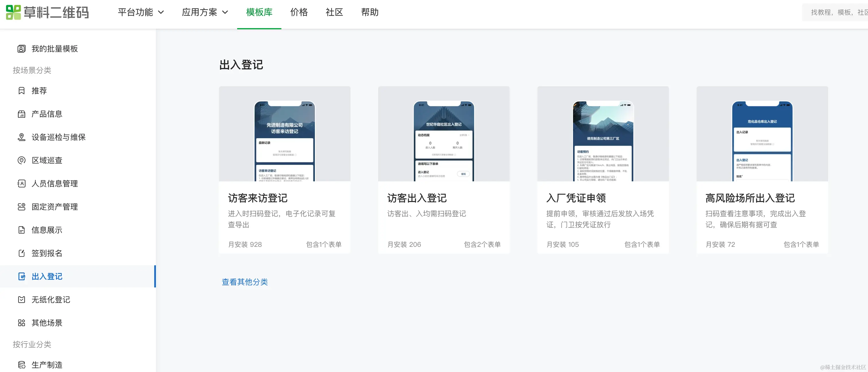The height and width of the screenshot is (372, 868).
Task: Click the 我的批量模板 sidebar icon
Action: click(21, 49)
